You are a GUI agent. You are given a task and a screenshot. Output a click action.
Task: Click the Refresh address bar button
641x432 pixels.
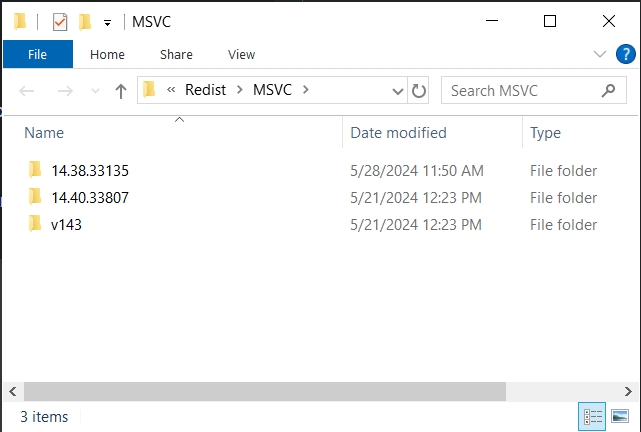(x=419, y=91)
